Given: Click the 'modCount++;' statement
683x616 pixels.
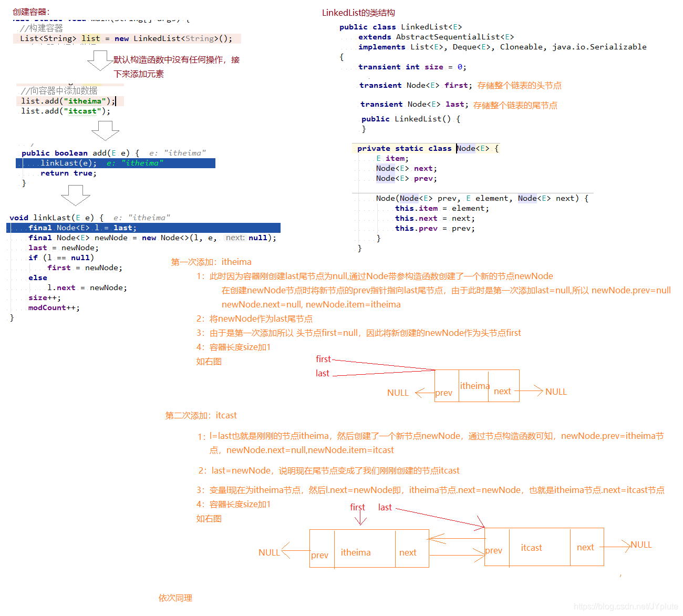Looking at the screenshot, I should pyautogui.click(x=54, y=307).
